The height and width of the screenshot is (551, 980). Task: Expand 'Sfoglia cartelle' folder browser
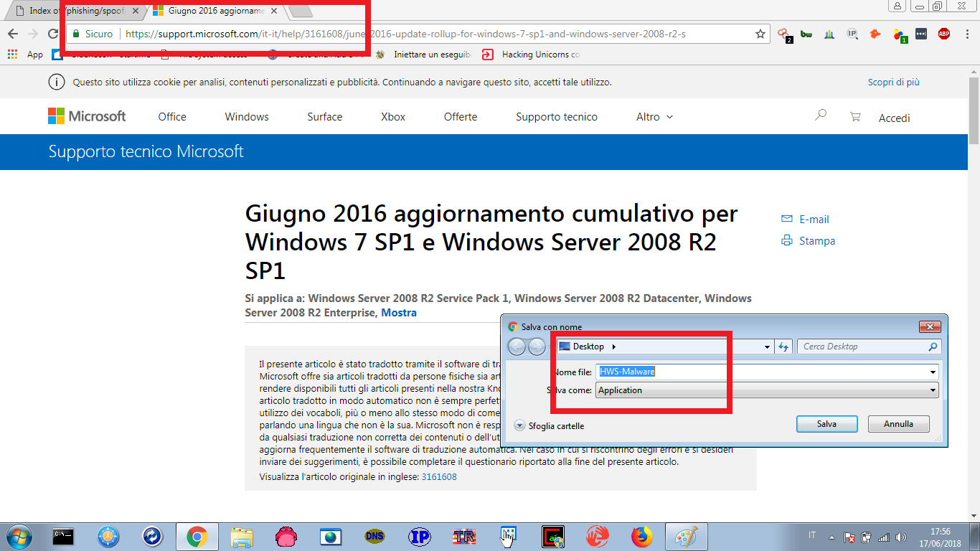click(x=550, y=425)
